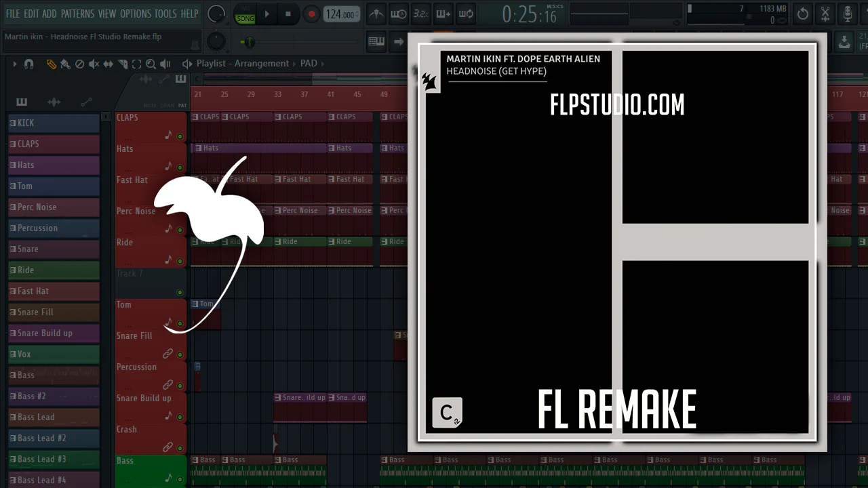This screenshot has height=488, width=868.
Task: Open the FILE menu
Action: pos(12,14)
